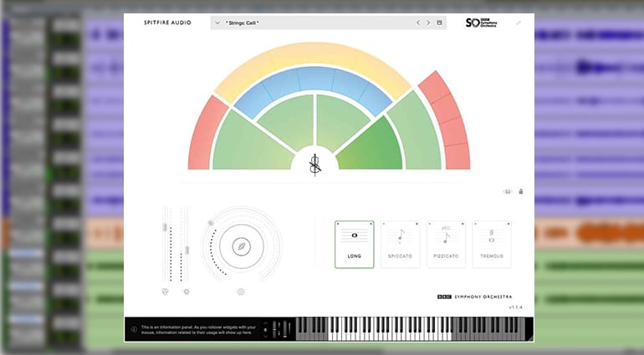Viewport: 644px width, 355px height.
Task: Toggle the top-right dot on the Long card
Action: 371,224
